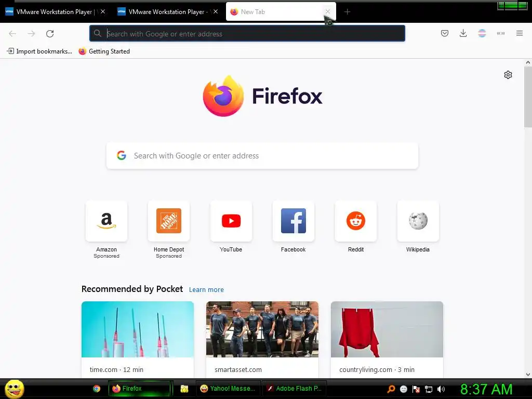
Task: Open the Firefox hamburger menu
Action: (520, 33)
